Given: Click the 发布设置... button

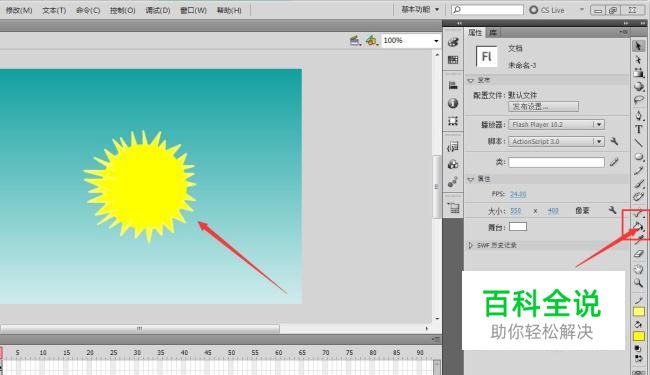Looking at the screenshot, I should point(543,106).
